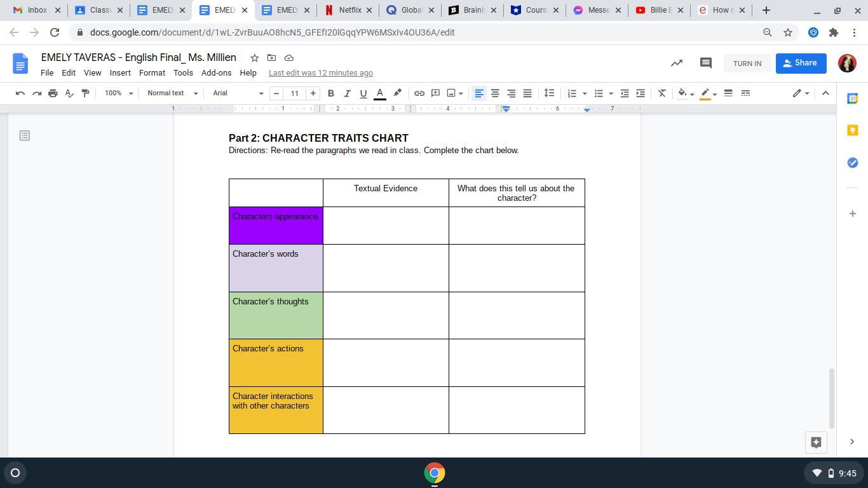868x488 pixels.
Task: Click the Share button
Action: pos(801,63)
